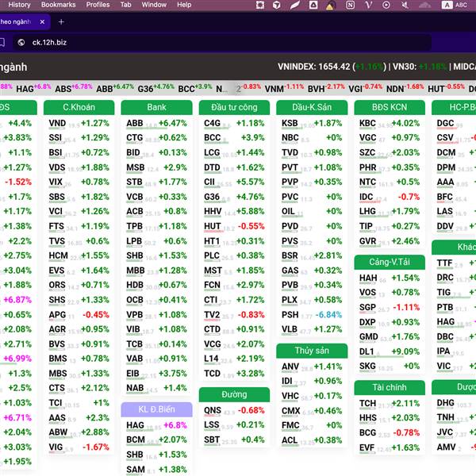Click the Tài chính sector header
The image size is (476, 476).
(x=390, y=388)
